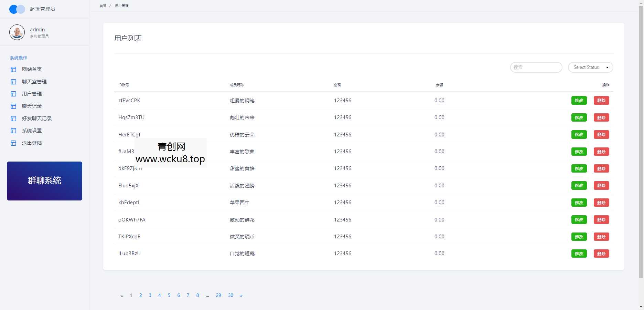This screenshot has height=310, width=644.
Task: Click the icon next to 聊天记录
Action: 13,106
